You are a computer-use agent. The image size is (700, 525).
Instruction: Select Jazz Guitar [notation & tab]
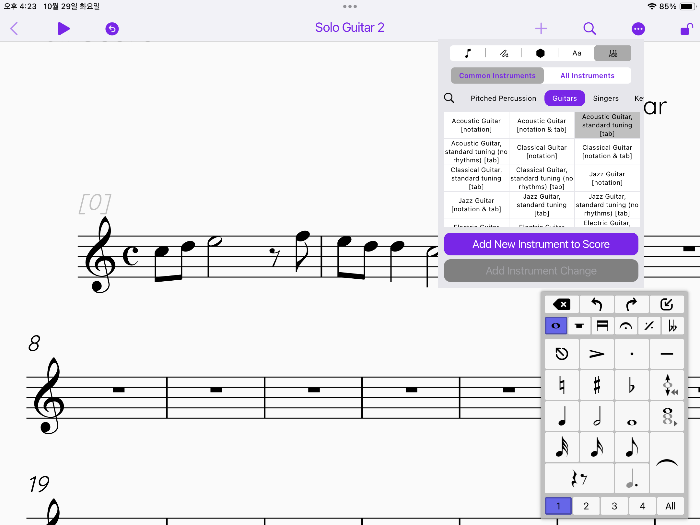tap(476, 204)
